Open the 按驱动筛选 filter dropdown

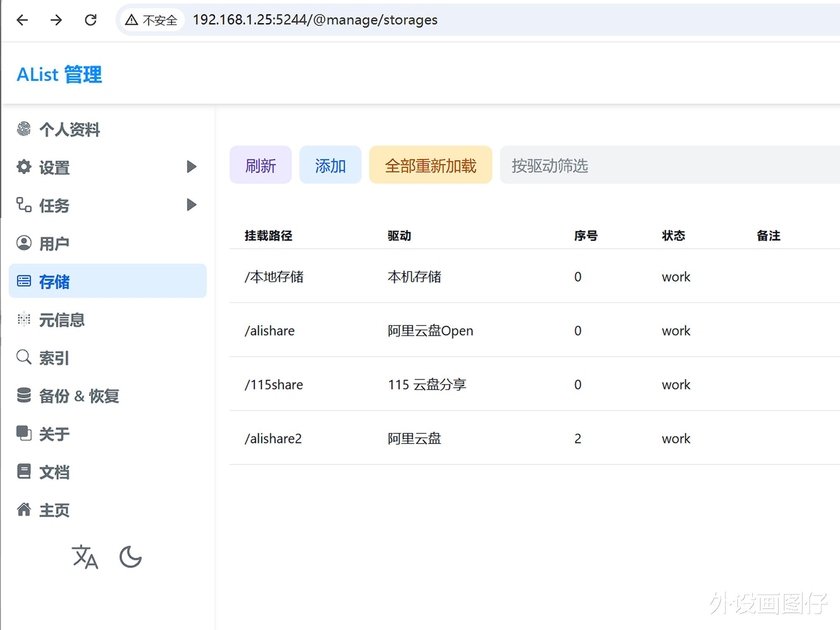coord(667,165)
